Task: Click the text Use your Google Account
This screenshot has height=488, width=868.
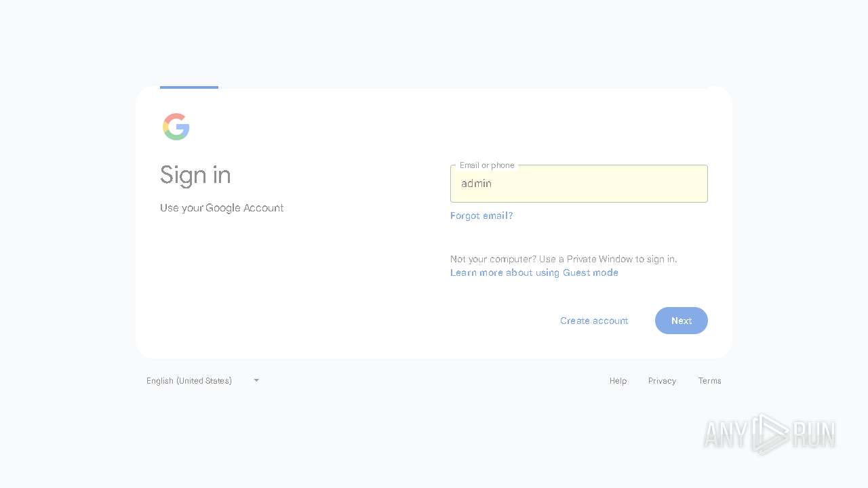Action: point(222,208)
